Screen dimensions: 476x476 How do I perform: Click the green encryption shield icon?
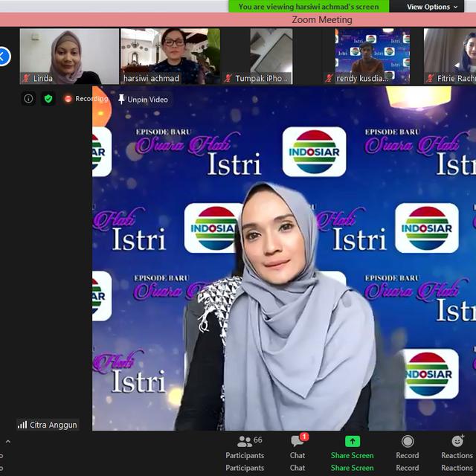tap(48, 99)
